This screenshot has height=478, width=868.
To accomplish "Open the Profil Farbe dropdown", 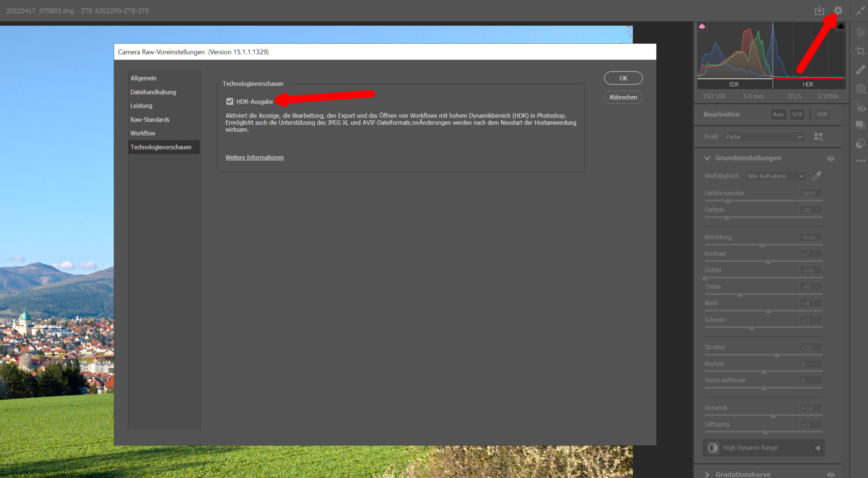I will pos(764,137).
